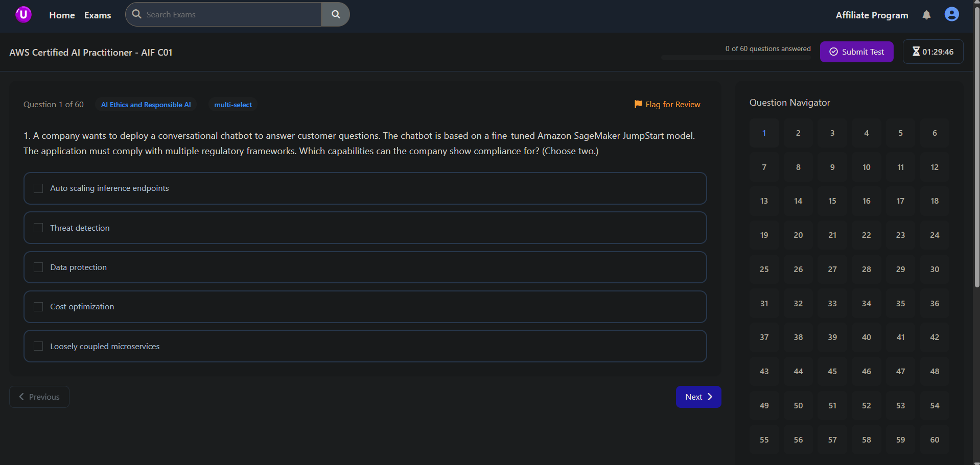The width and height of the screenshot is (980, 465).
Task: Jump to question 17 in navigator
Action: pyautogui.click(x=901, y=201)
